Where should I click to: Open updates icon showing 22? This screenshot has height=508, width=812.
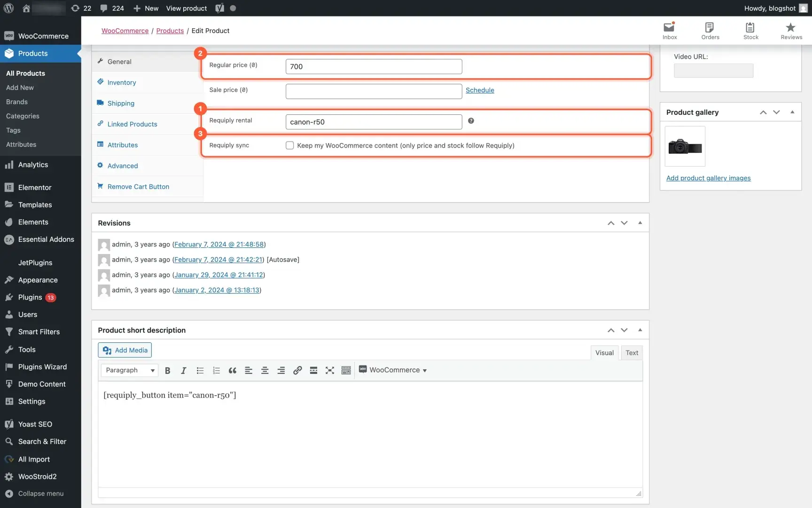81,8
